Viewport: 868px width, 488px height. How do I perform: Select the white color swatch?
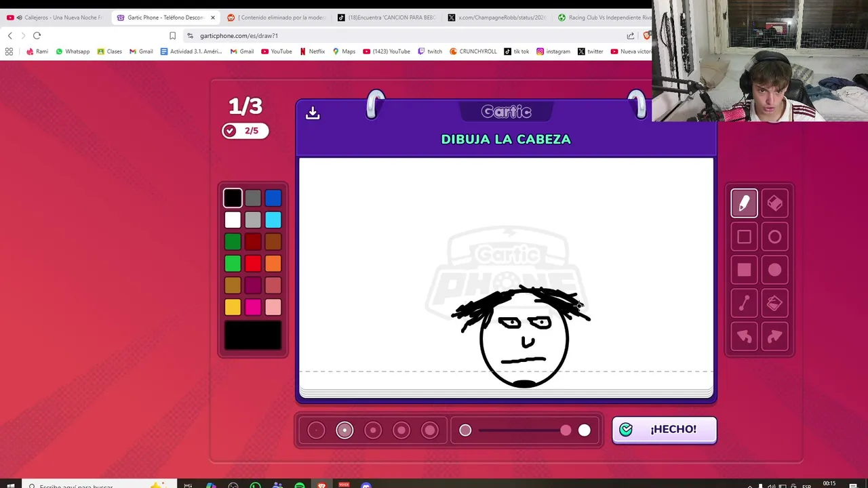tap(233, 220)
